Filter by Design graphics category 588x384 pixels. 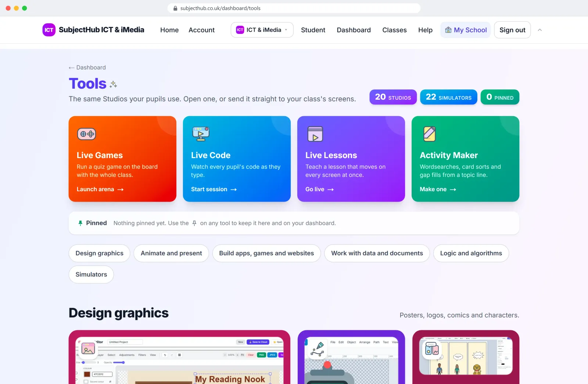click(x=99, y=253)
